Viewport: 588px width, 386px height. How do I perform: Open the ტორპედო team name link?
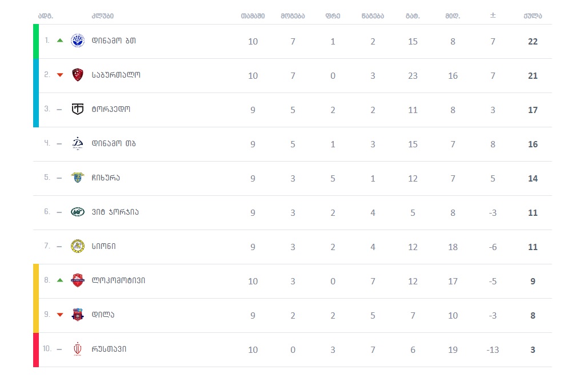111,110
